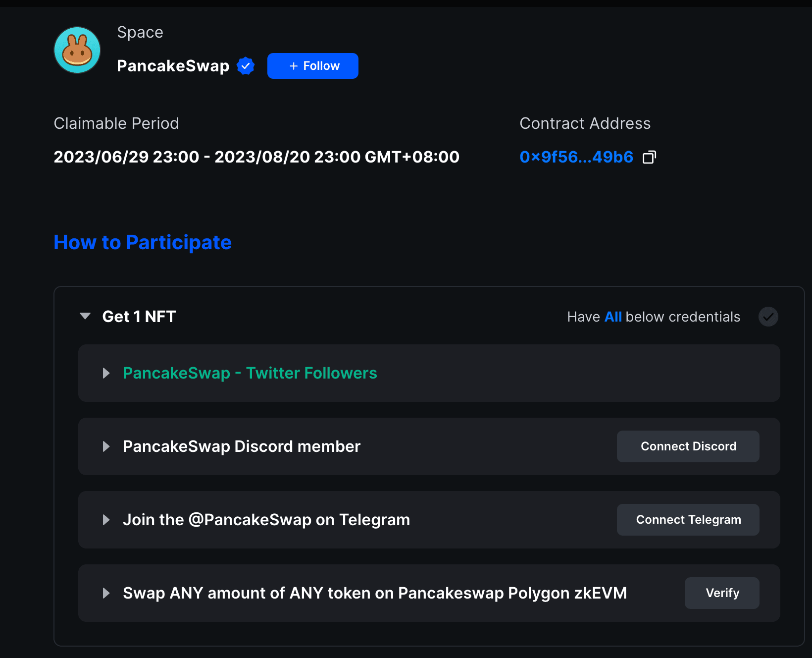Image resolution: width=812 pixels, height=658 pixels.
Task: Open PancakeSwap - Twitter Followers credential
Action: coord(250,373)
